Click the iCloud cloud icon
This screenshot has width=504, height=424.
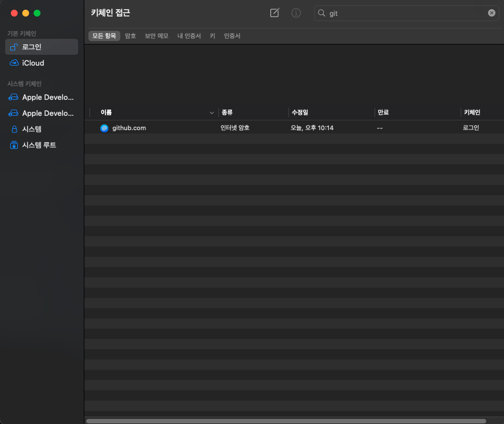(14, 63)
